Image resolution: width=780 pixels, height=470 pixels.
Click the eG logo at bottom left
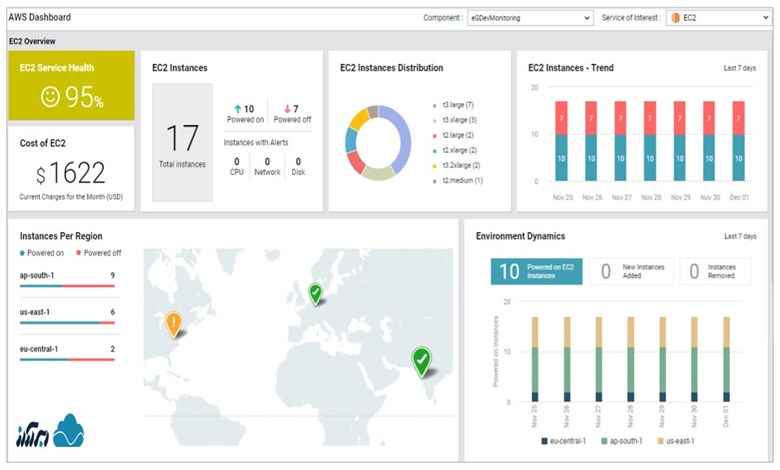point(32,436)
